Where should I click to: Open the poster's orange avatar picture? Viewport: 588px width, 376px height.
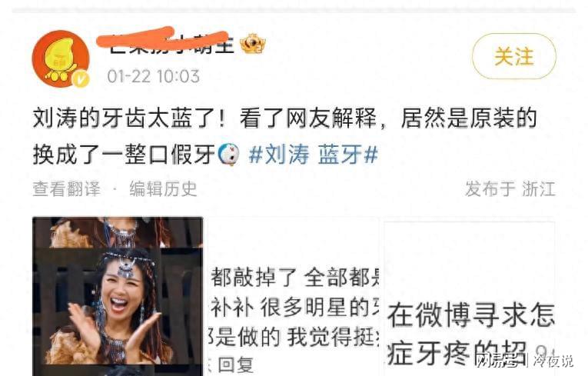pyautogui.click(x=61, y=58)
